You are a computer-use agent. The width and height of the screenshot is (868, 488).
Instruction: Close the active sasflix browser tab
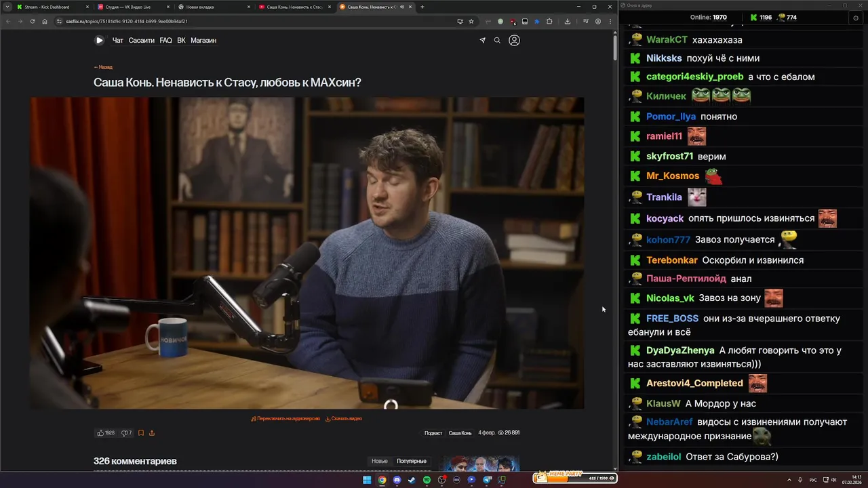pyautogui.click(x=410, y=7)
